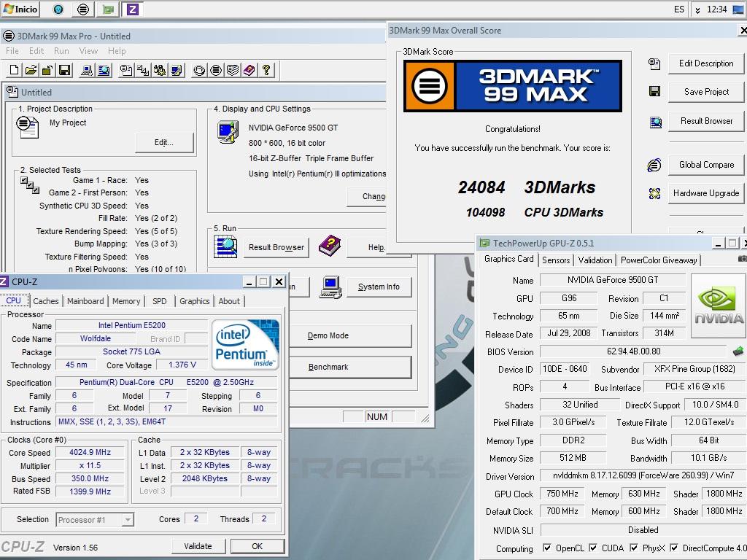
Task: Click the Open project folder icon
Action: [31, 71]
